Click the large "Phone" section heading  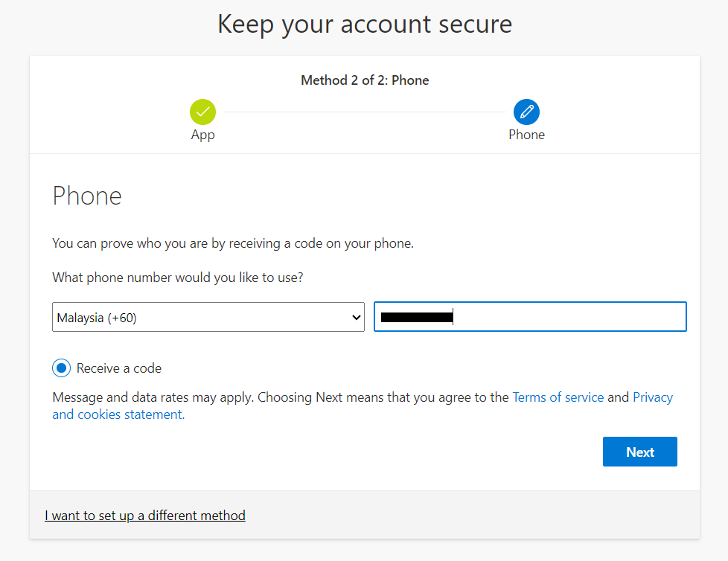[87, 196]
